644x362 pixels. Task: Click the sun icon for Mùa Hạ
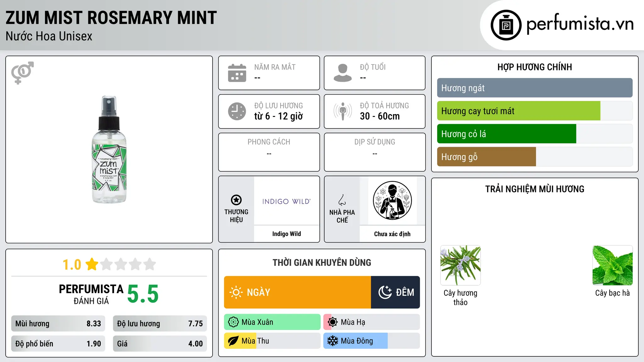333,322
